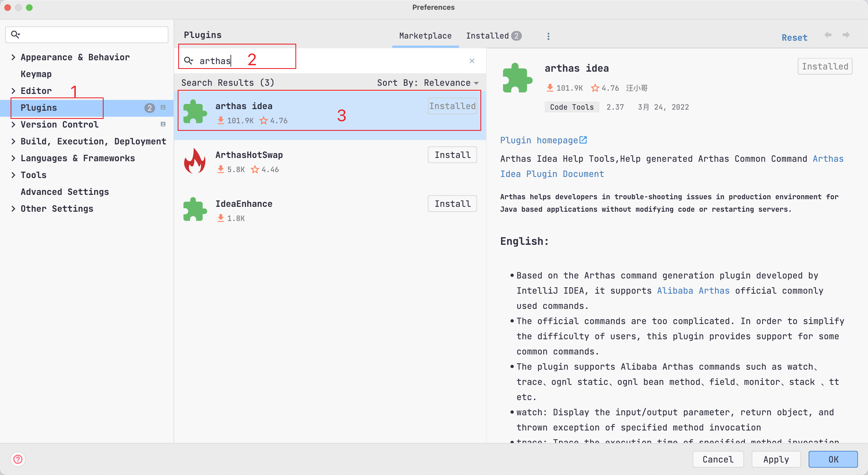The height and width of the screenshot is (475, 868).
Task: Click the arthas idea puzzle icon in results
Action: click(x=195, y=112)
